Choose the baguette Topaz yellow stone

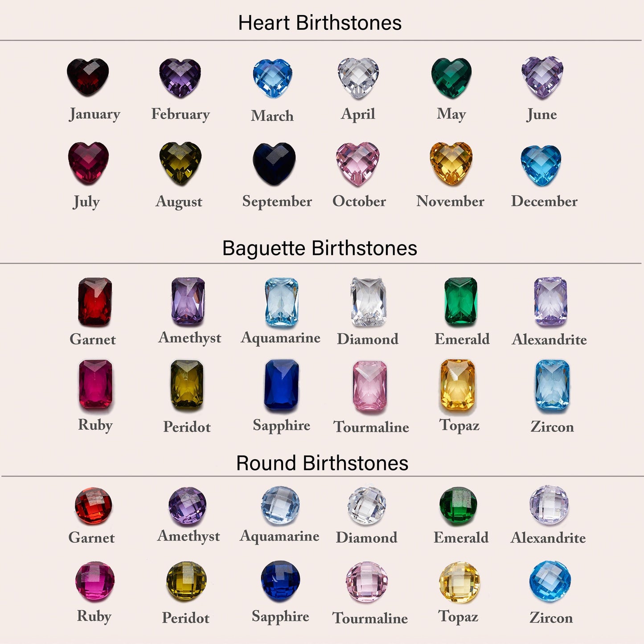pos(458,385)
